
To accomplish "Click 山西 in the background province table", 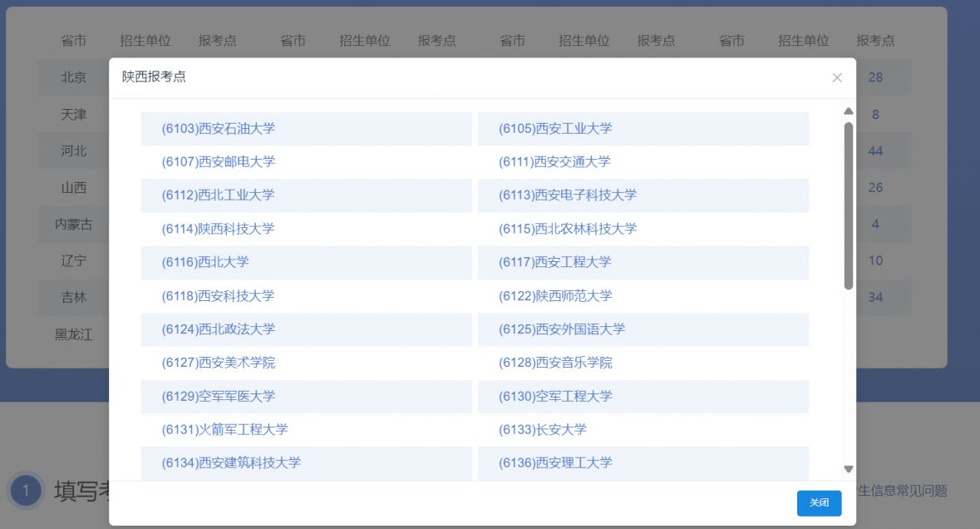I will pos(73,188).
